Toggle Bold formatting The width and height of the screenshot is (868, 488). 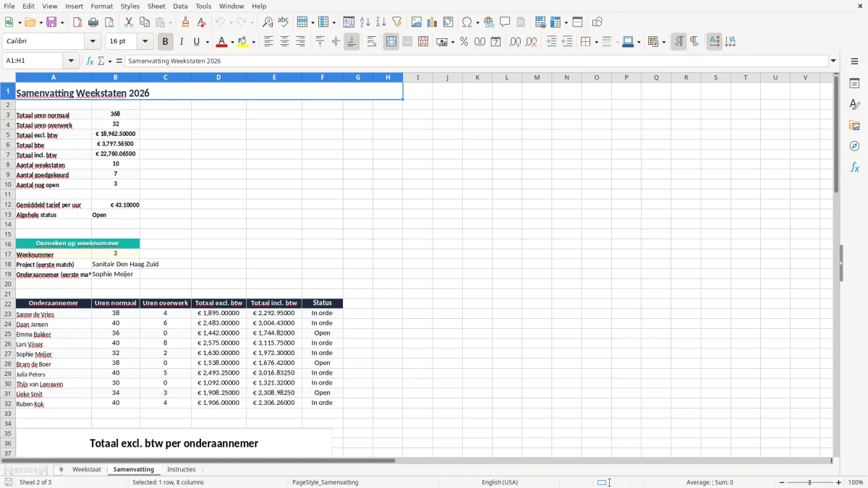point(166,42)
